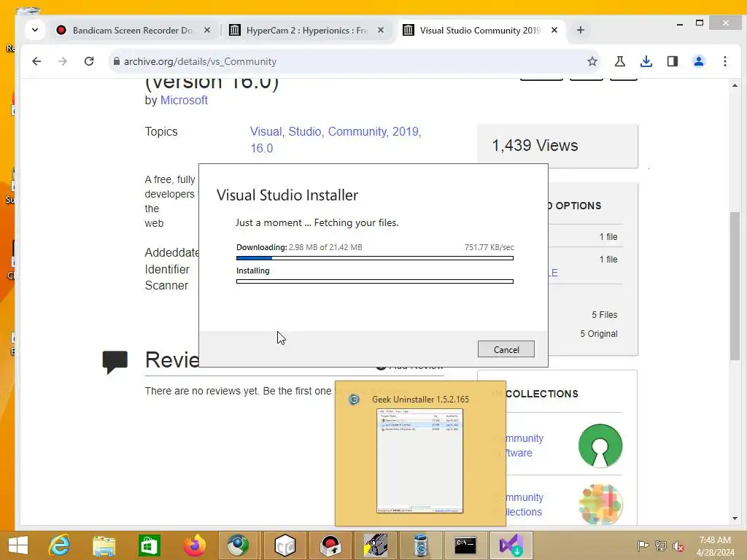Close the HyperCam 2 tab

[381, 30]
